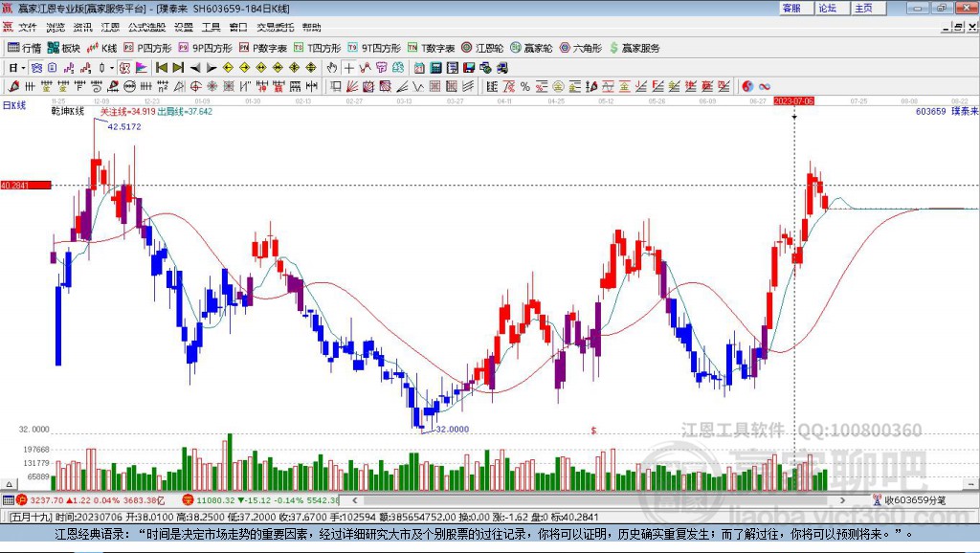Open the candlestick style dropdown arrow
The width and height of the screenshot is (980, 553).
(111, 68)
